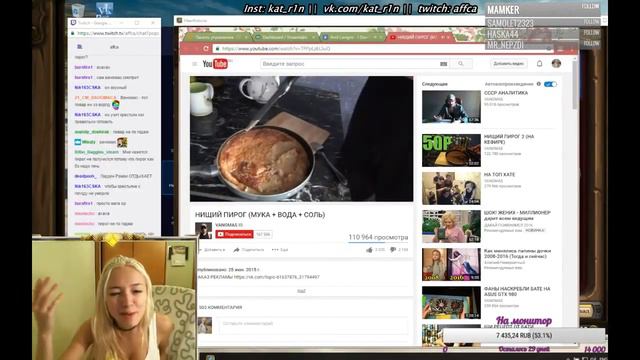Focus the YouTube search input field
This screenshot has width=640, height=360.
tap(349, 64)
